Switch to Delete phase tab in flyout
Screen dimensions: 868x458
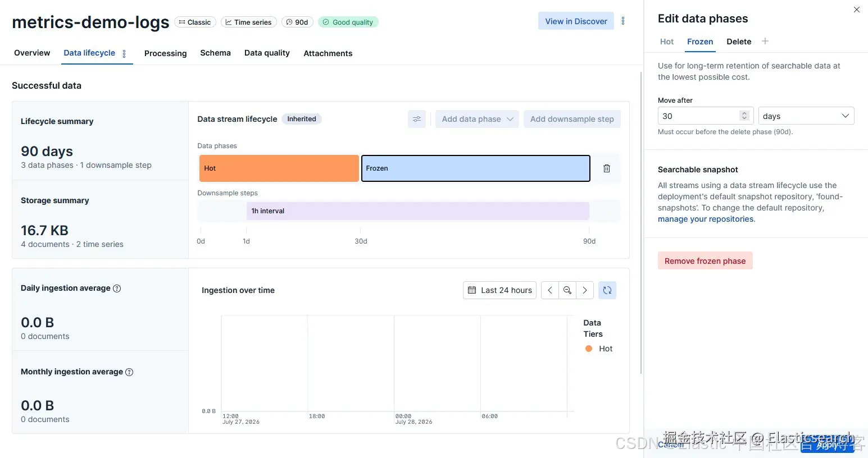[x=739, y=42]
